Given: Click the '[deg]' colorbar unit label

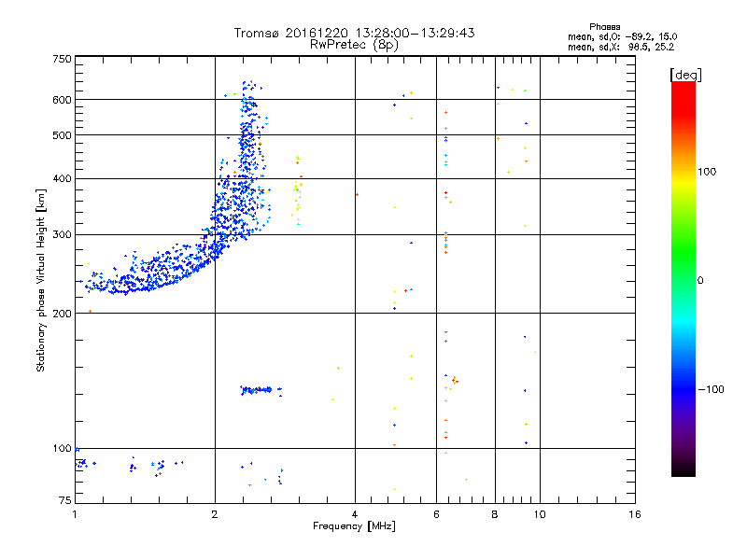Looking at the screenshot, I should click(685, 75).
